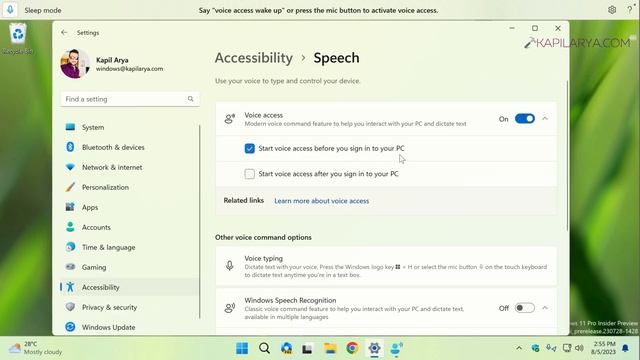Open the clock and date flyout
The height and width of the screenshot is (360, 640).
click(x=603, y=348)
